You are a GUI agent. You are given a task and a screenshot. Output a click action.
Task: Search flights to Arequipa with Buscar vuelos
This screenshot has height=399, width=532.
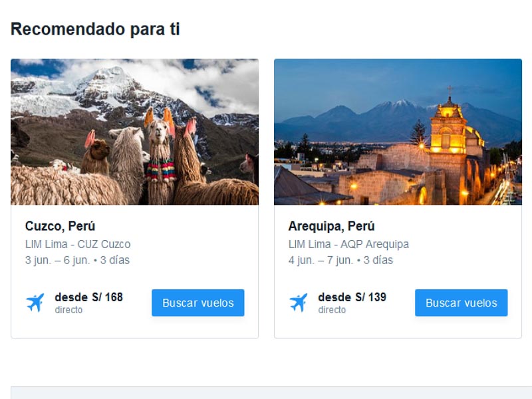(x=461, y=303)
